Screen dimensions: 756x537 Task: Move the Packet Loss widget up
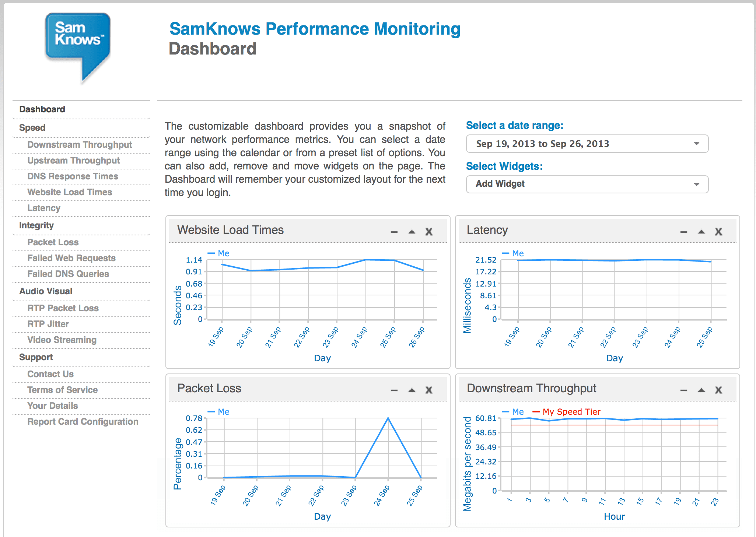[x=412, y=390]
